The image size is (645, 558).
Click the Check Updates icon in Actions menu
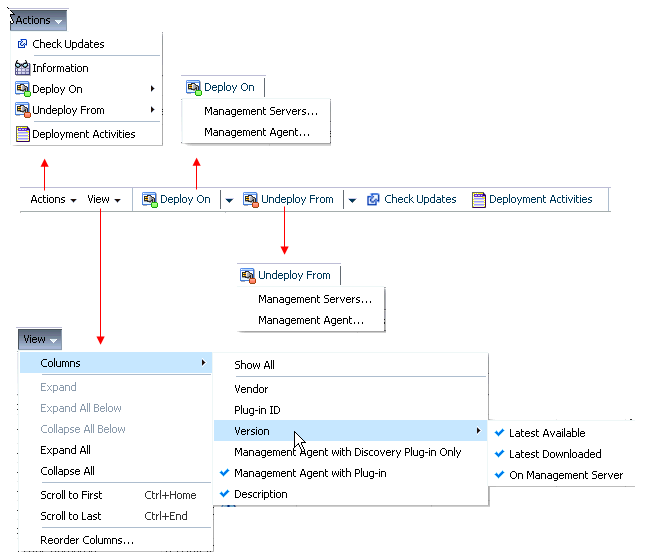(22, 44)
